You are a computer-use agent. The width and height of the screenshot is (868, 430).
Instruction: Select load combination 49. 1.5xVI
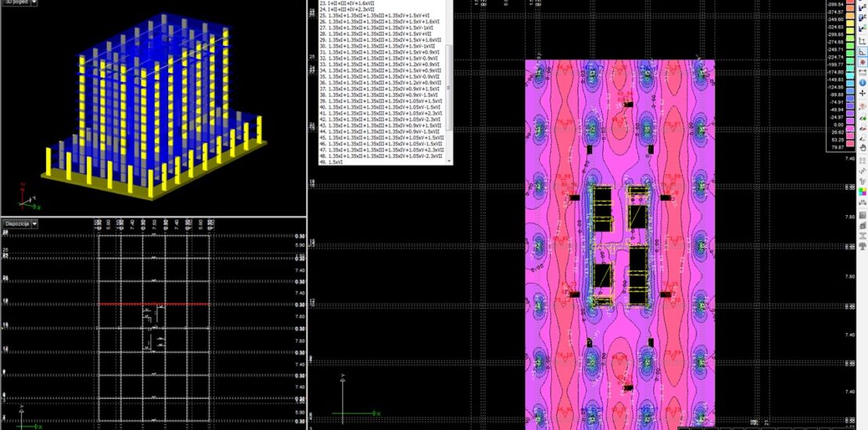point(335,162)
